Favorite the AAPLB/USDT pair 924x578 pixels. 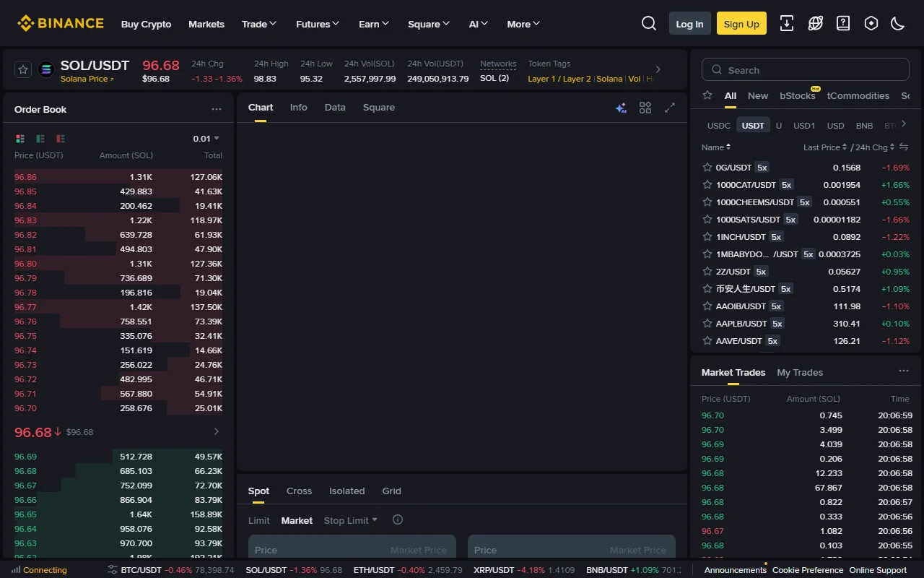[707, 323]
